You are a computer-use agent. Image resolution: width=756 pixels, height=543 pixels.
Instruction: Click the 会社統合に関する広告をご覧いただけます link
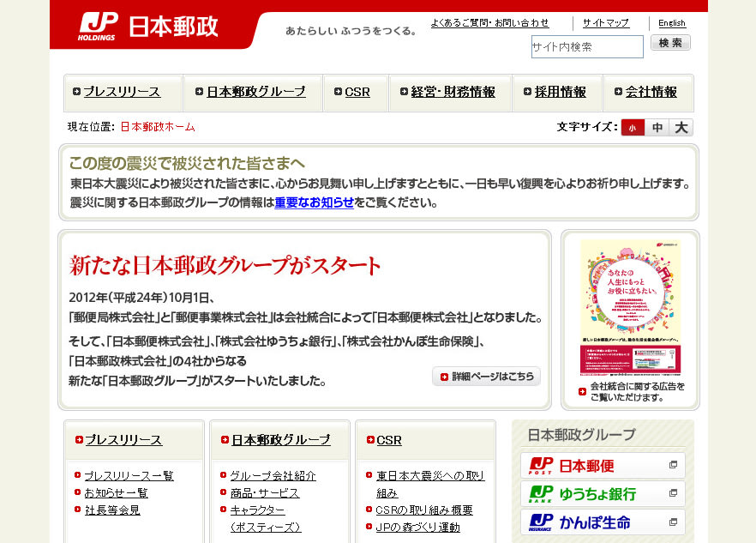tap(637, 392)
